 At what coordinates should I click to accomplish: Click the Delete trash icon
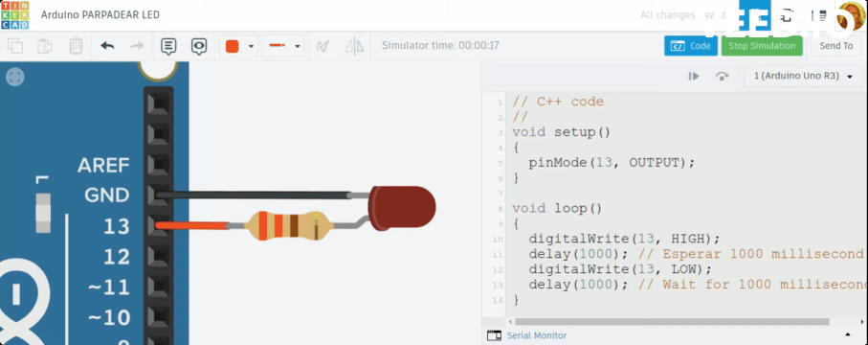click(76, 45)
